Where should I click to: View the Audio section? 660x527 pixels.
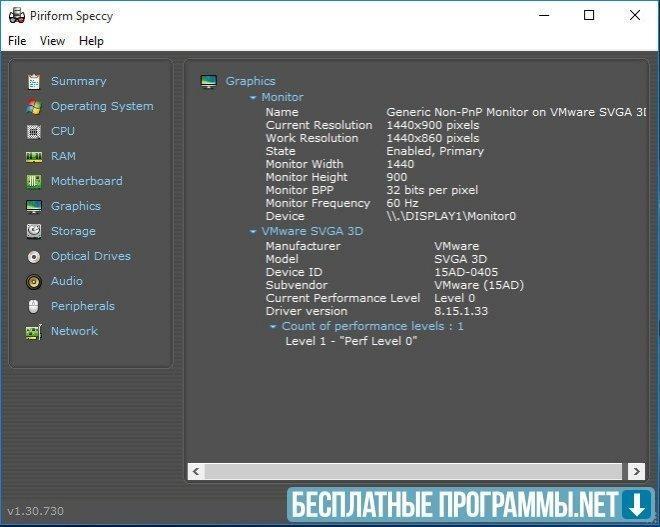(x=67, y=281)
